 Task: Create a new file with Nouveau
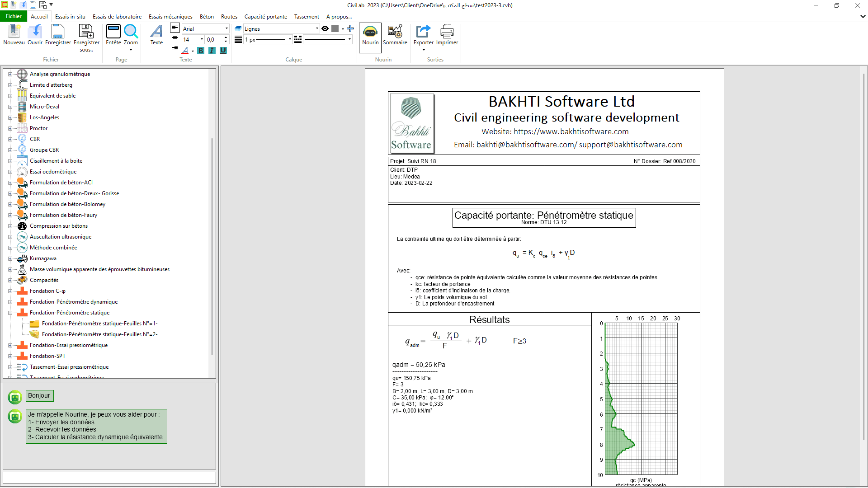[x=14, y=35]
